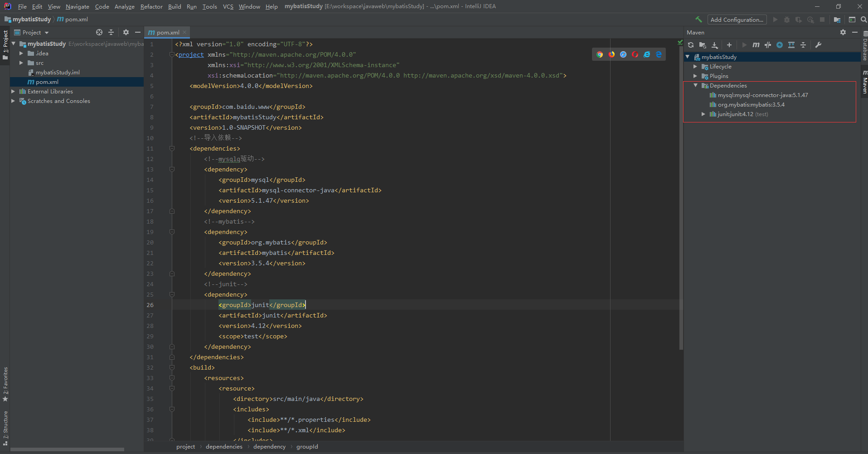Open Maven panel gear options
868x454 pixels.
tap(843, 32)
